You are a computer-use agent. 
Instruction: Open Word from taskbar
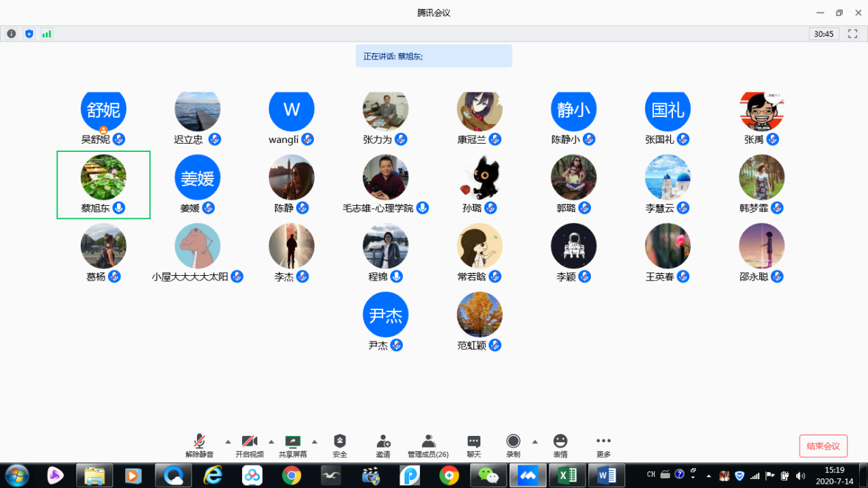pos(607,475)
